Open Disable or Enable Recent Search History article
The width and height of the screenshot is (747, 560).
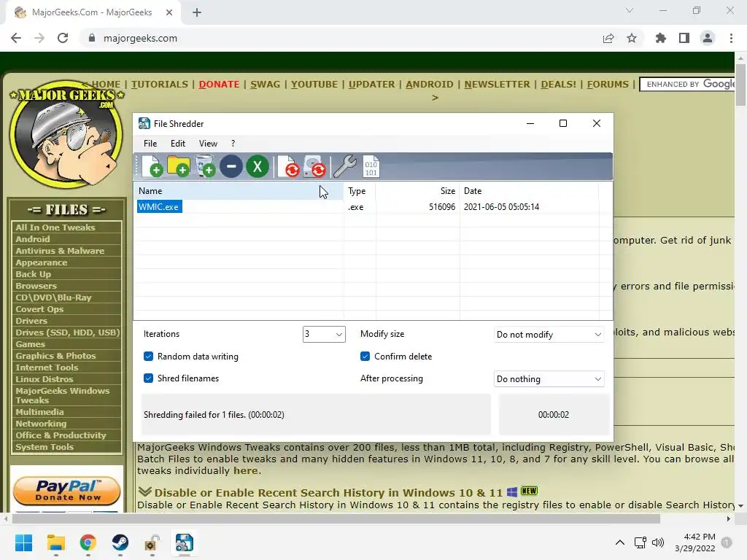pos(329,492)
